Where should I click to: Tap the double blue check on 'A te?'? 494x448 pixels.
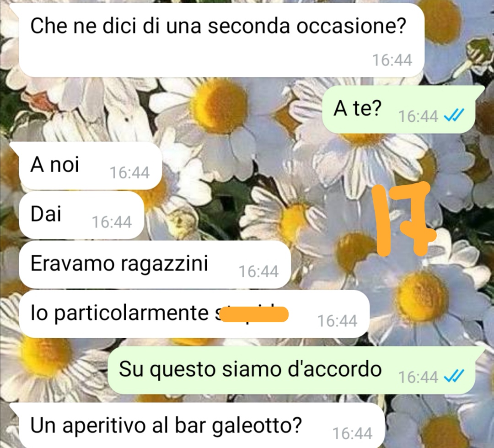(454, 116)
